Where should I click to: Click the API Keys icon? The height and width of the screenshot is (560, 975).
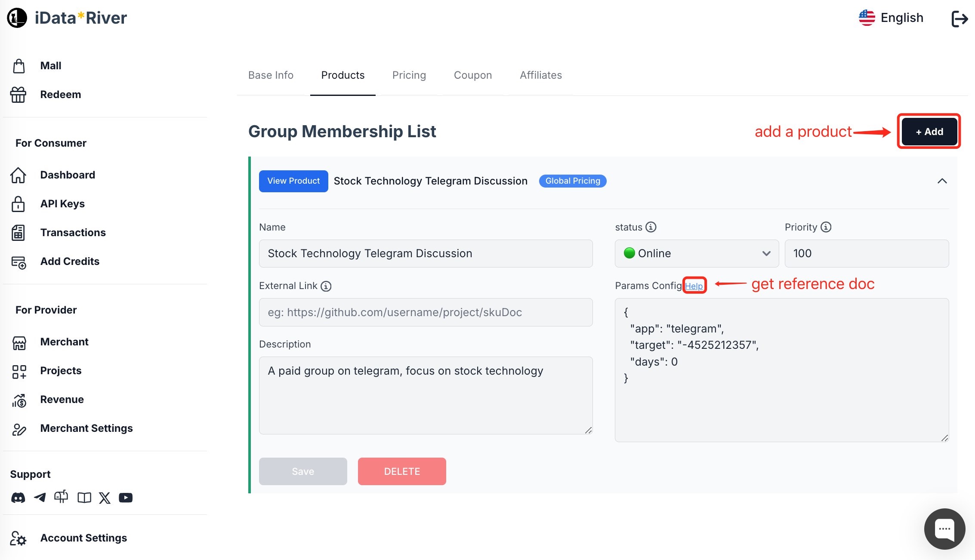click(19, 203)
